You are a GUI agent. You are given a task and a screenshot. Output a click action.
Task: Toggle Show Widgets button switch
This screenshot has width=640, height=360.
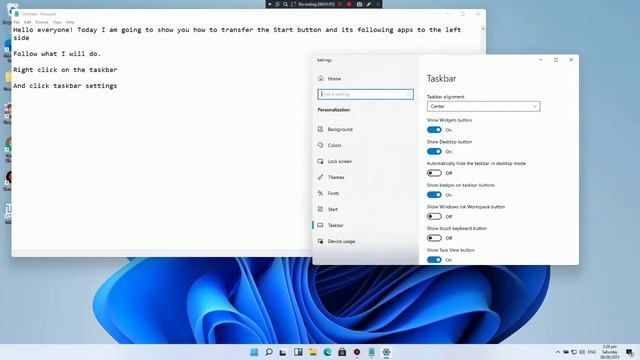434,130
